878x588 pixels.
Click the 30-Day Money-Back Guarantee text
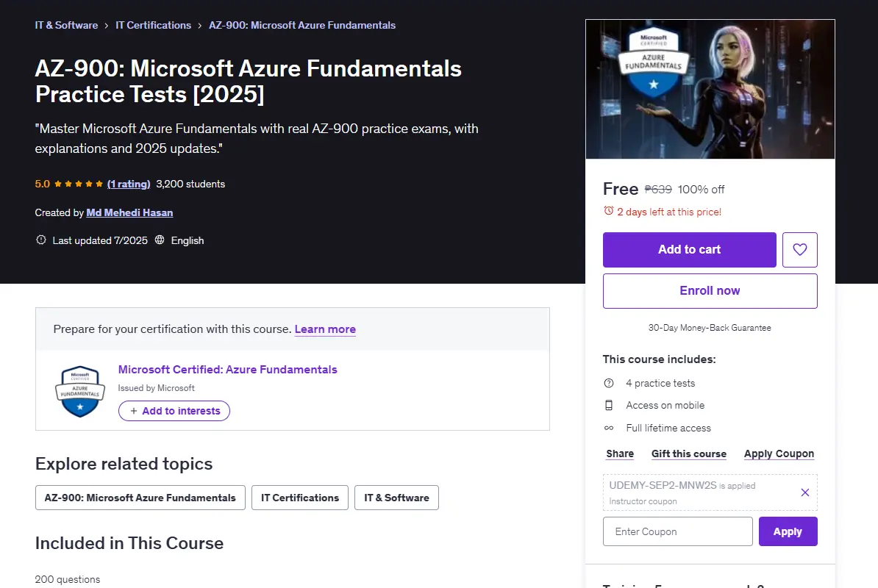[x=710, y=328]
